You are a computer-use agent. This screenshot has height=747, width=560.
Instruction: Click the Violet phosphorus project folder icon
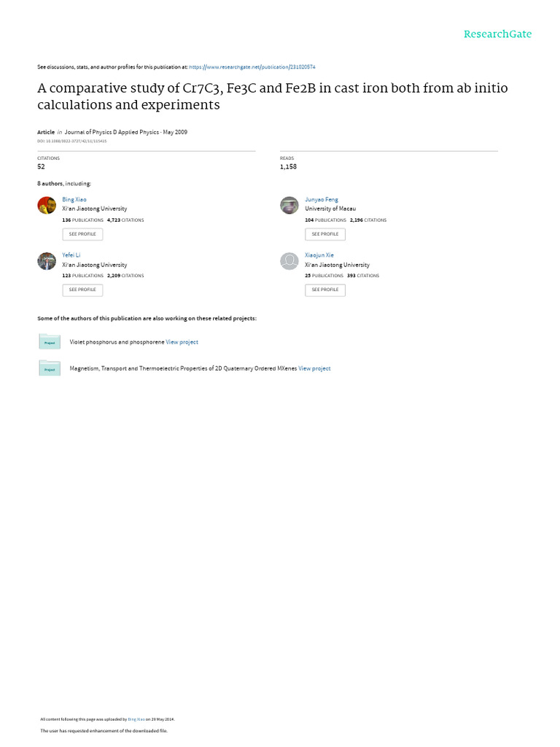pos(50,341)
